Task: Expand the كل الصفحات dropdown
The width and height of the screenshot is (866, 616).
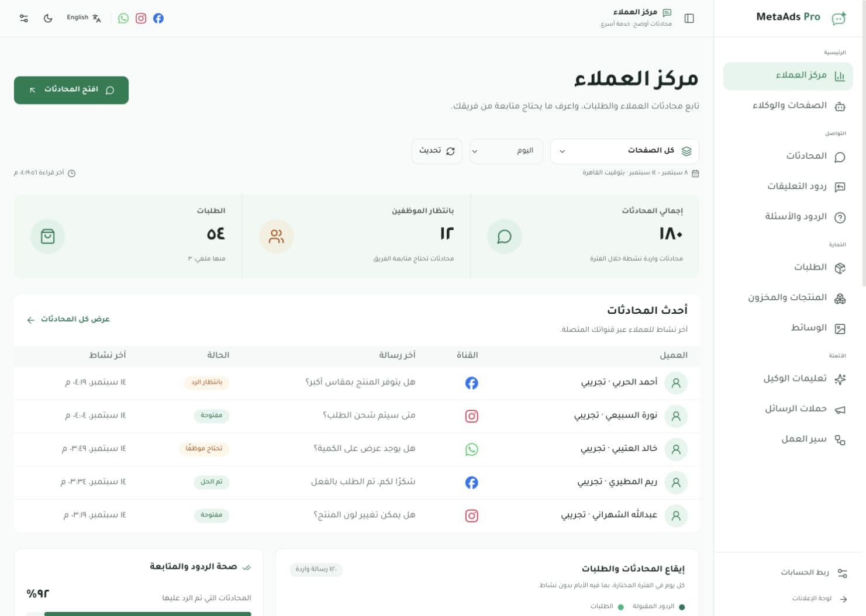Action: pos(625,151)
